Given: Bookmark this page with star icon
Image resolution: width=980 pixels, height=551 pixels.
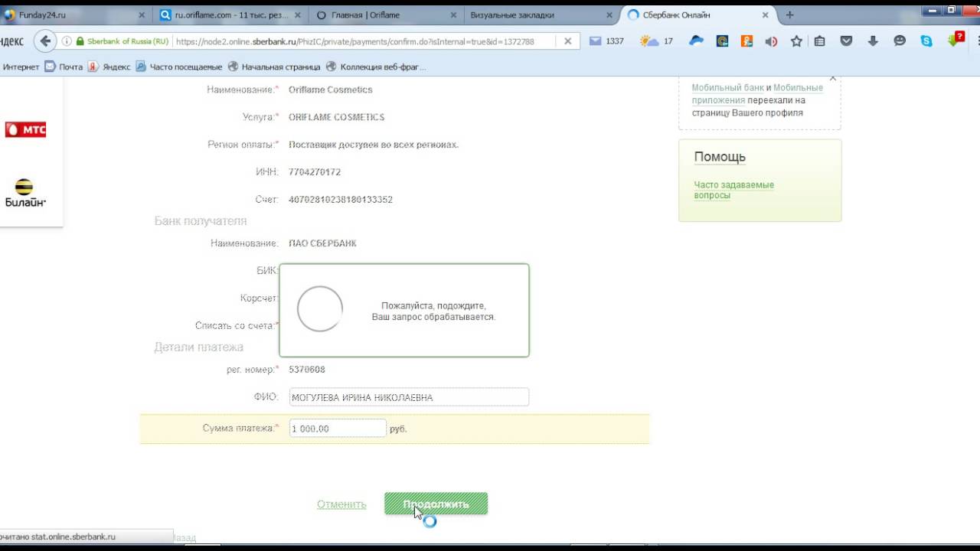Looking at the screenshot, I should [796, 41].
